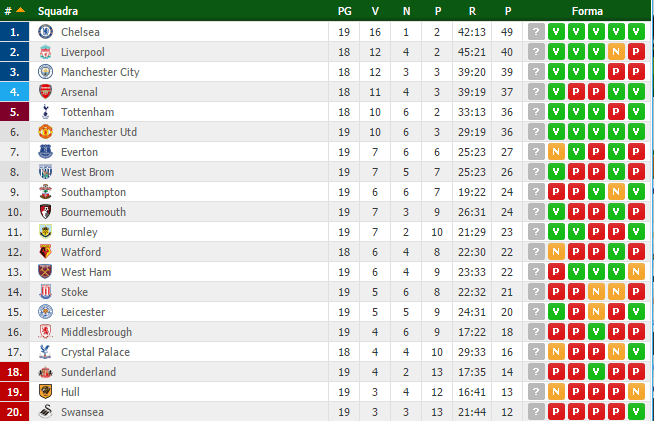Click the Chelsea club crest icon
The width and height of the screenshot is (654, 421).
click(x=45, y=32)
